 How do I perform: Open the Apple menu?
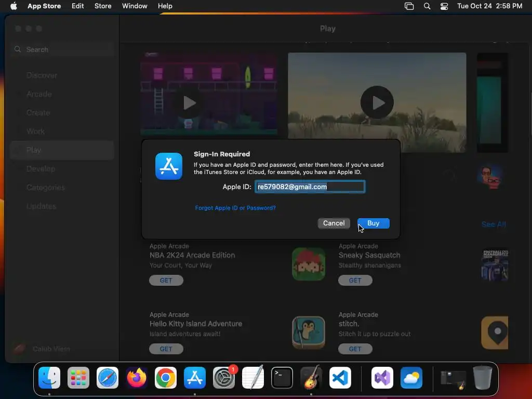(x=14, y=6)
